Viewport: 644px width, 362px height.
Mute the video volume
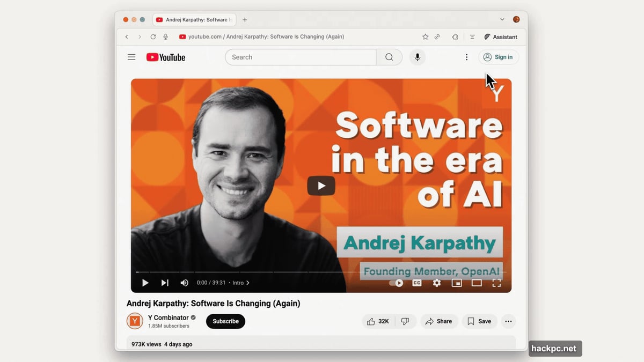coord(184,283)
